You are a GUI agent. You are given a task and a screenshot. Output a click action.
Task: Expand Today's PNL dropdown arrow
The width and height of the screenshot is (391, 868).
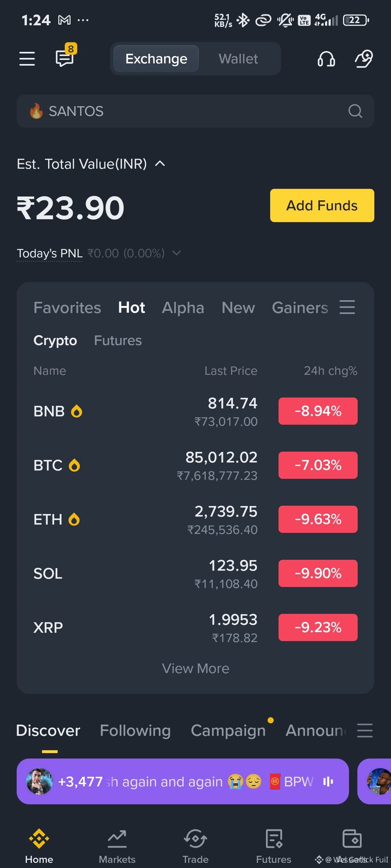click(x=177, y=253)
